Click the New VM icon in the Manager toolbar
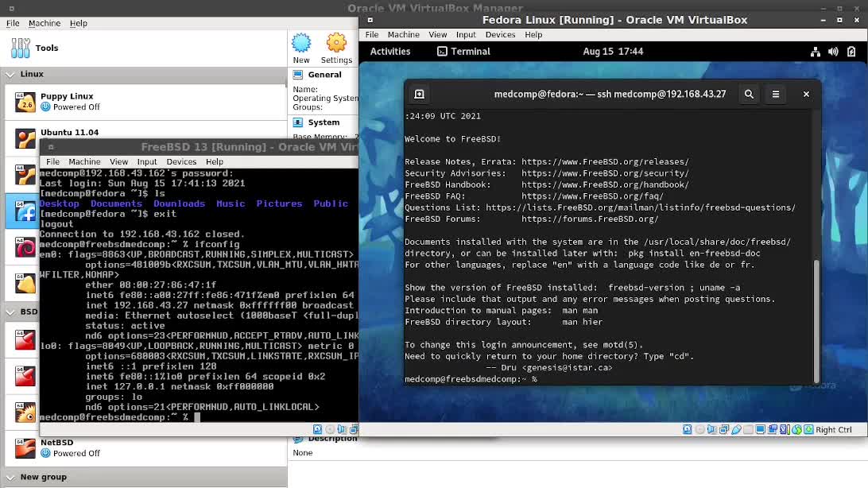This screenshot has height=488, width=868. click(301, 48)
